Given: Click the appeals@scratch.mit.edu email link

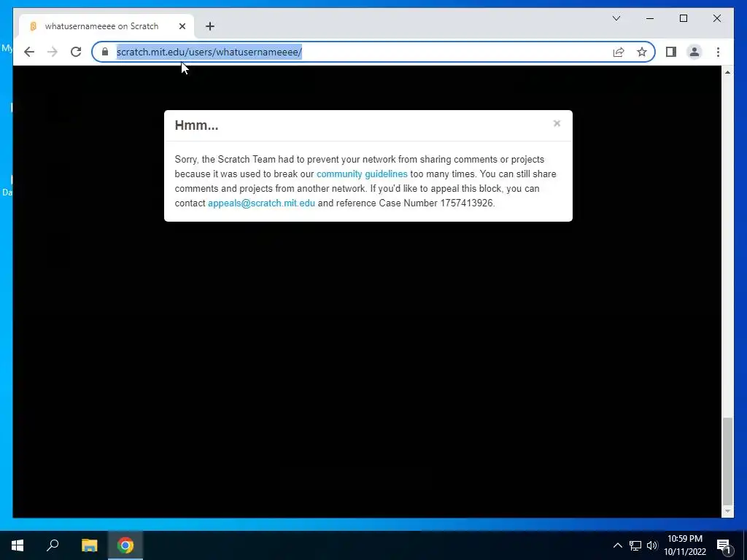Looking at the screenshot, I should (x=262, y=203).
